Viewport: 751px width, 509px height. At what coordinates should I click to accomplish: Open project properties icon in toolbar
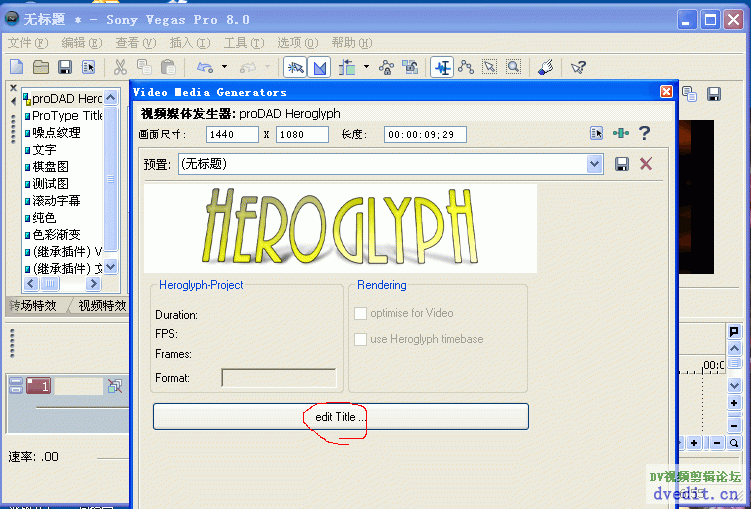(x=89, y=67)
